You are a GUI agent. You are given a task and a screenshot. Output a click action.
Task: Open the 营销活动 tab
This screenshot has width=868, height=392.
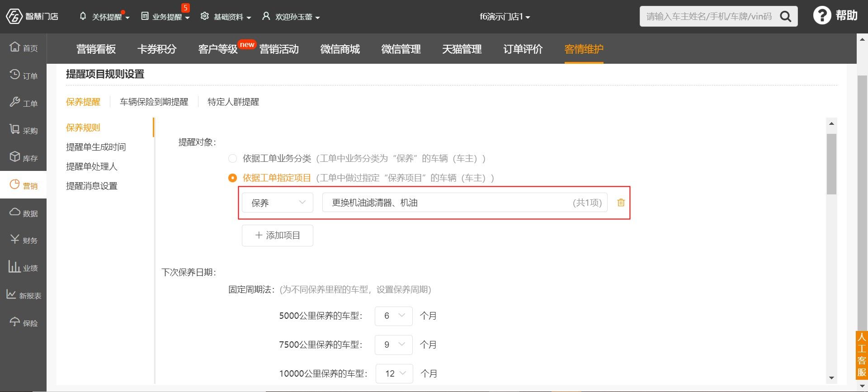[279, 49]
